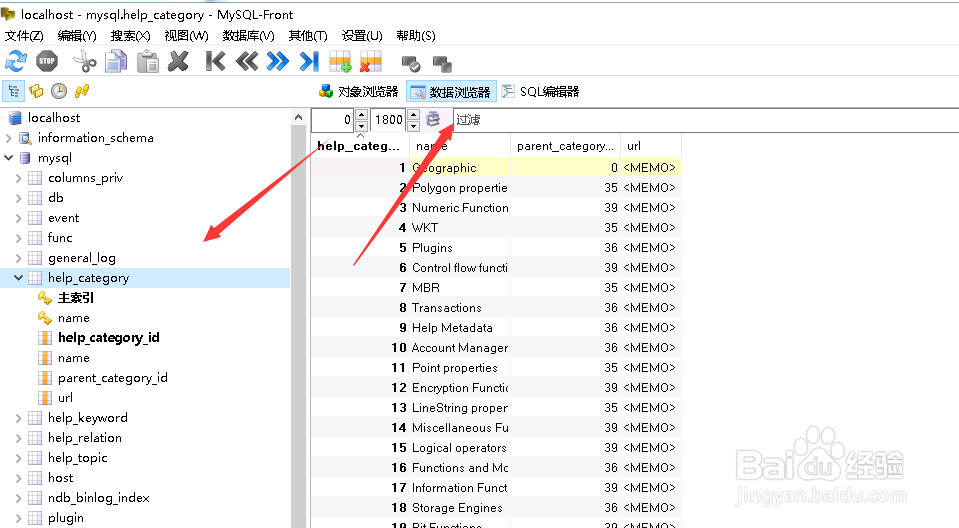Click the delete record icon
The image size is (959, 528).
pyautogui.click(x=371, y=61)
